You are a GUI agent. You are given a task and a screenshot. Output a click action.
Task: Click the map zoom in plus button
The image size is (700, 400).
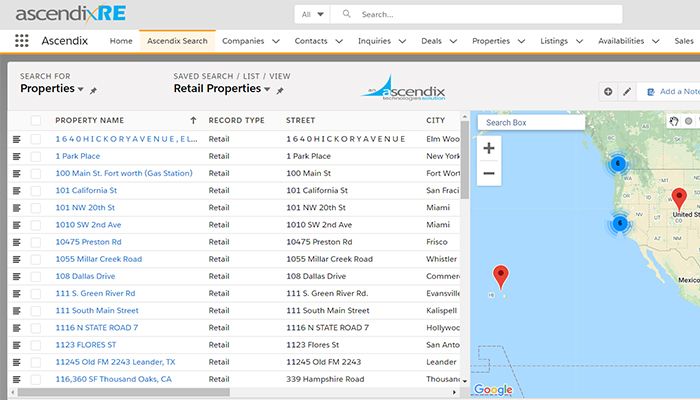[489, 148]
